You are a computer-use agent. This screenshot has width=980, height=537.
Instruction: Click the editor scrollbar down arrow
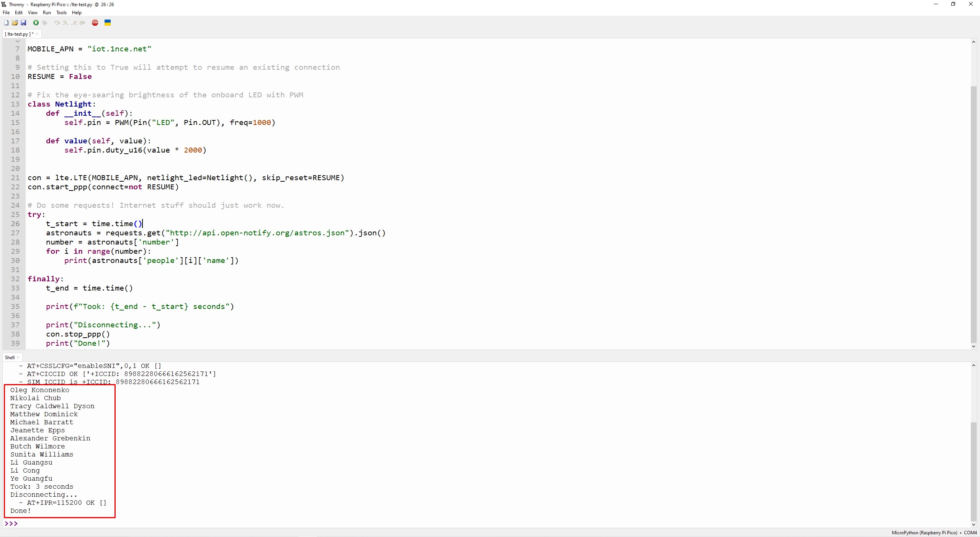pos(973,346)
